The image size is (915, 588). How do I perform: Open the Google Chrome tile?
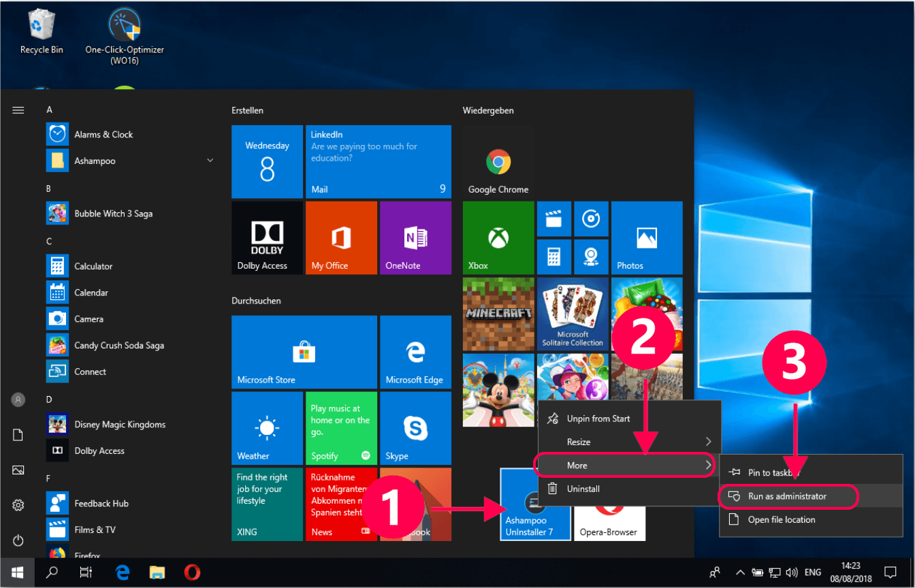point(498,161)
